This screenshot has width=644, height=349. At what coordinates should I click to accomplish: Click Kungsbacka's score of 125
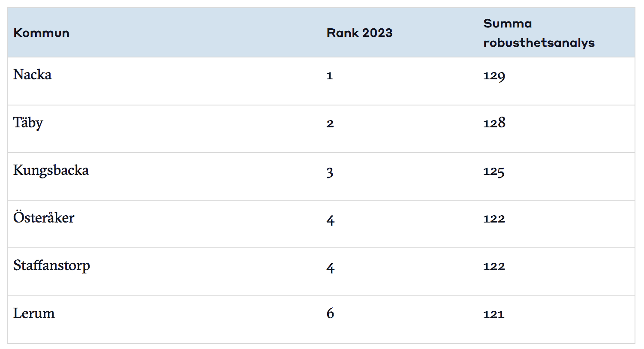[494, 171]
